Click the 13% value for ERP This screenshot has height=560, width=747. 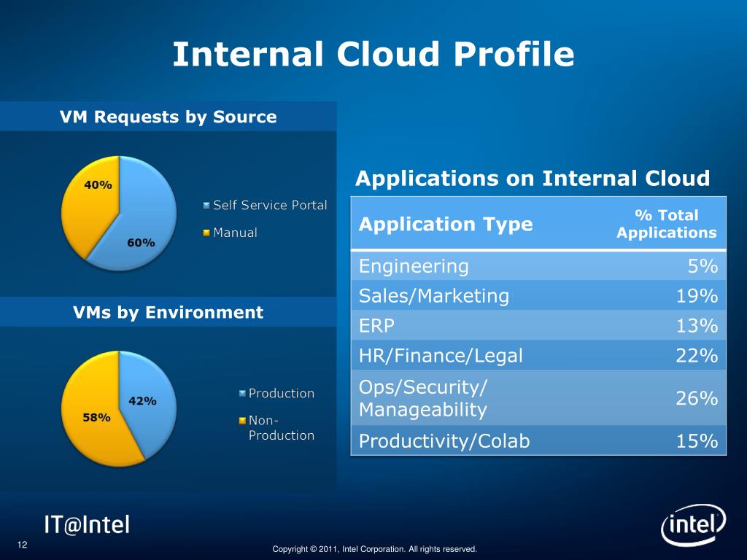(697, 326)
